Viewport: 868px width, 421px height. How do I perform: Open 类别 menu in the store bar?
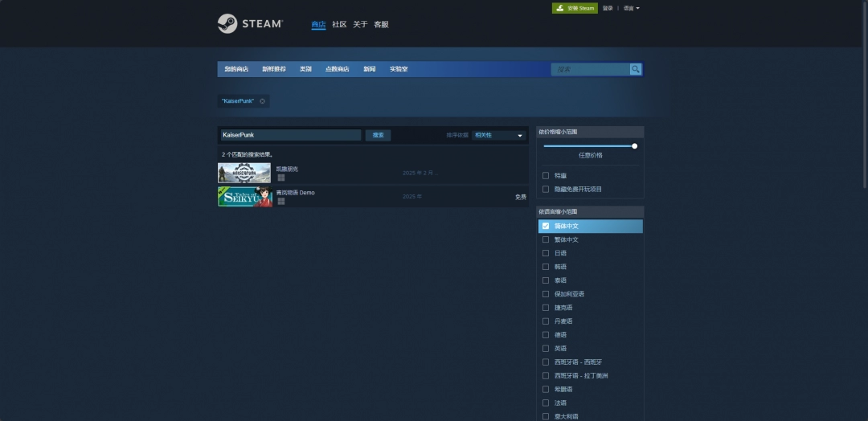305,69
